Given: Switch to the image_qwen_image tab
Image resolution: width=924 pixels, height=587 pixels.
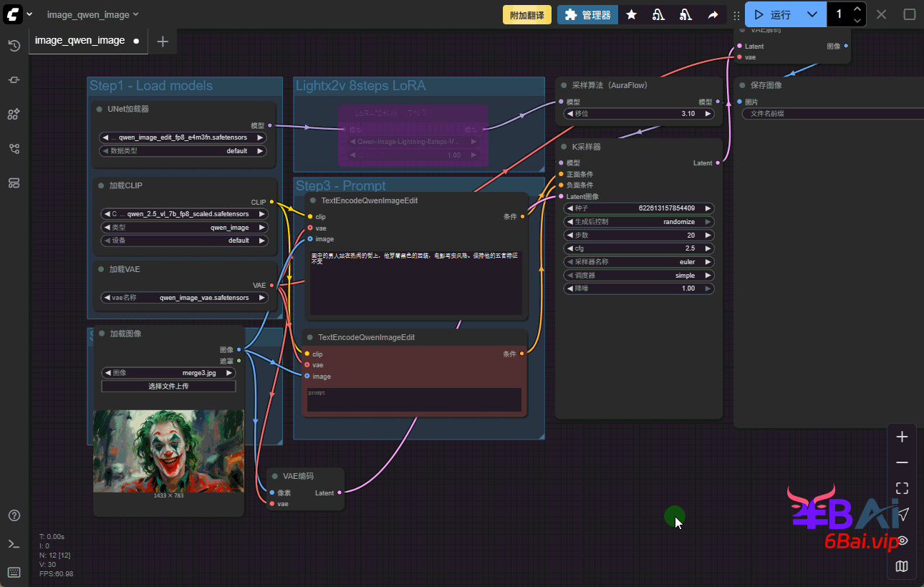Looking at the screenshot, I should point(80,41).
